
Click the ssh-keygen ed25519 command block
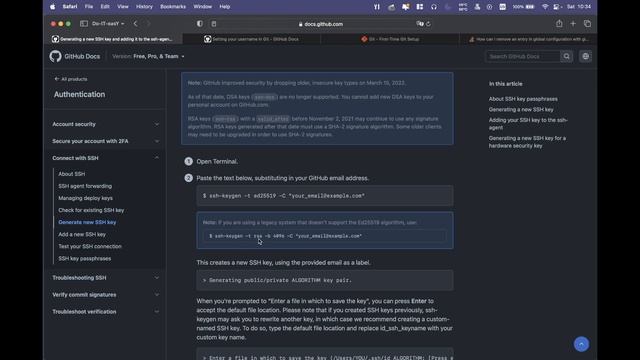point(324,196)
